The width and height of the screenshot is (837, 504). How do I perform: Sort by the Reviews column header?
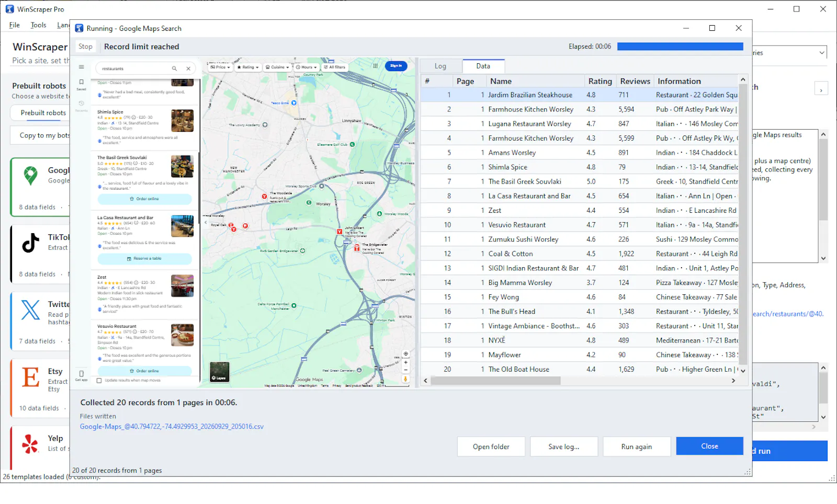(x=635, y=81)
